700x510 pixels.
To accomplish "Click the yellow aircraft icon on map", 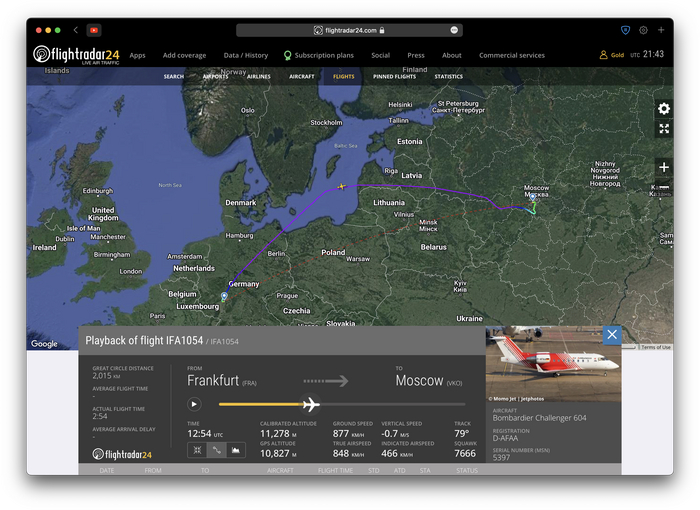I will click(x=342, y=186).
